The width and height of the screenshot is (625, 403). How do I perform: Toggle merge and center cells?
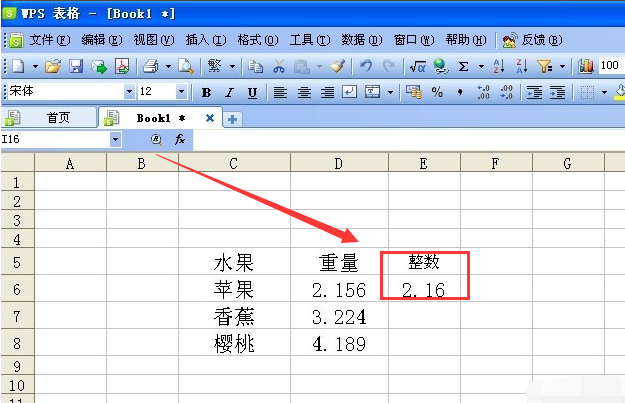click(373, 92)
